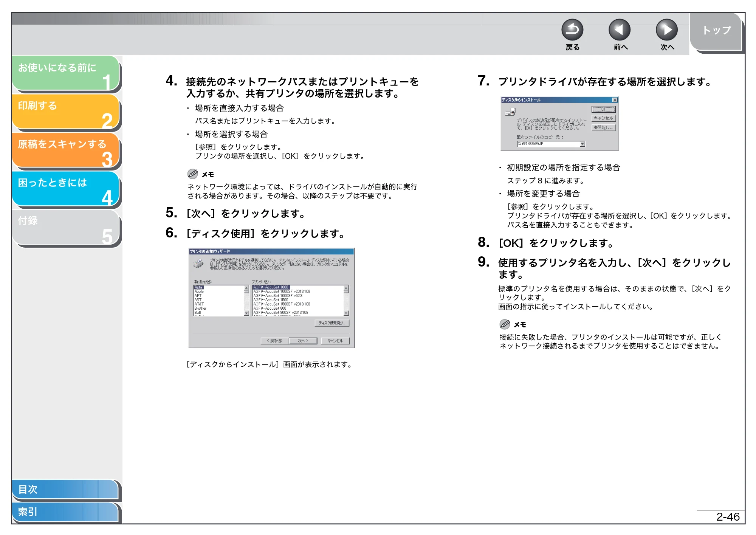The height and width of the screenshot is (535, 756).
Task: Click the 次へ (next page) arrow icon
Action: [667, 30]
